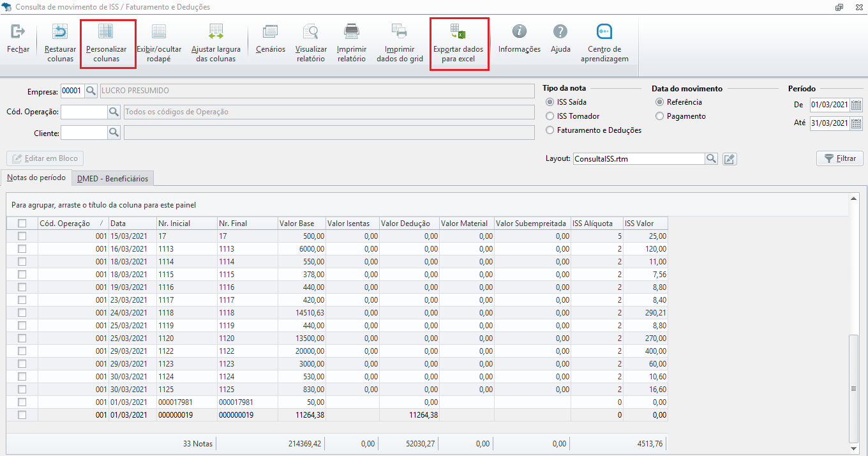The height and width of the screenshot is (456, 868).
Task: Switch to DMED - Beneficiários tab
Action: [112, 179]
